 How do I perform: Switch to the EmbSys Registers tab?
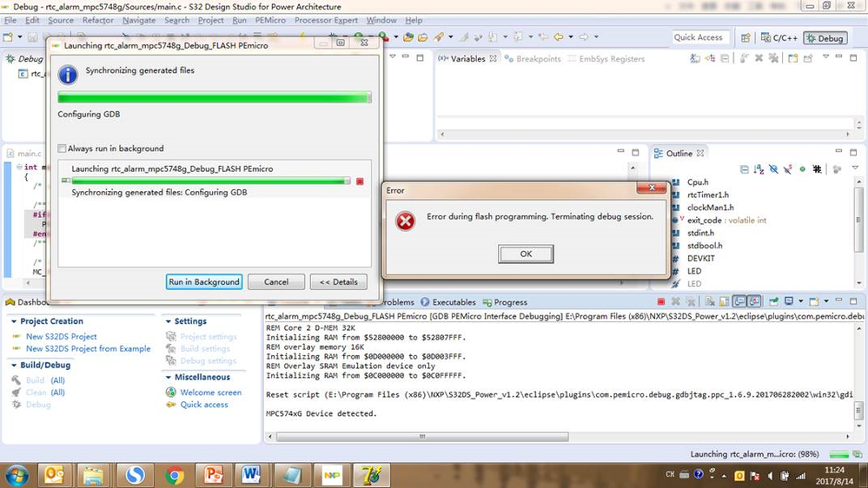pyautogui.click(x=606, y=59)
